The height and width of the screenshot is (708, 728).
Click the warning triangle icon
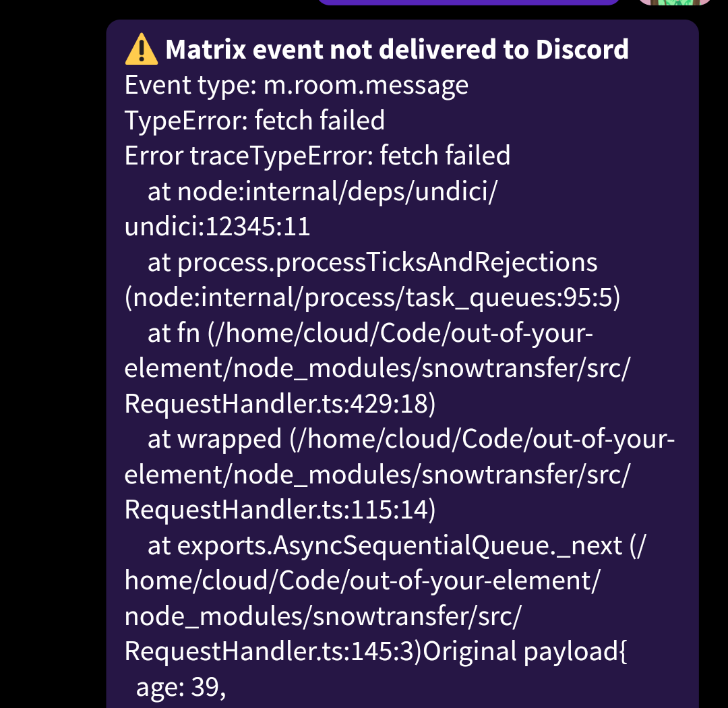point(141,51)
